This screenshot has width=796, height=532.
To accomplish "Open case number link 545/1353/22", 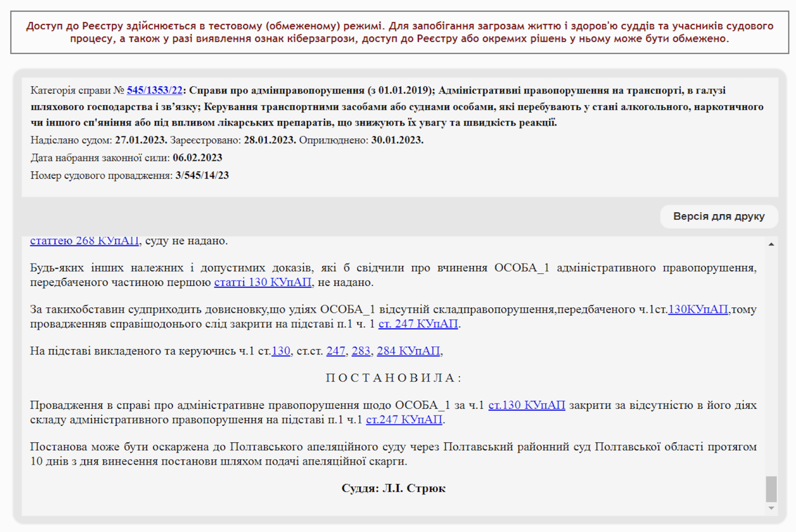I will pyautogui.click(x=154, y=90).
